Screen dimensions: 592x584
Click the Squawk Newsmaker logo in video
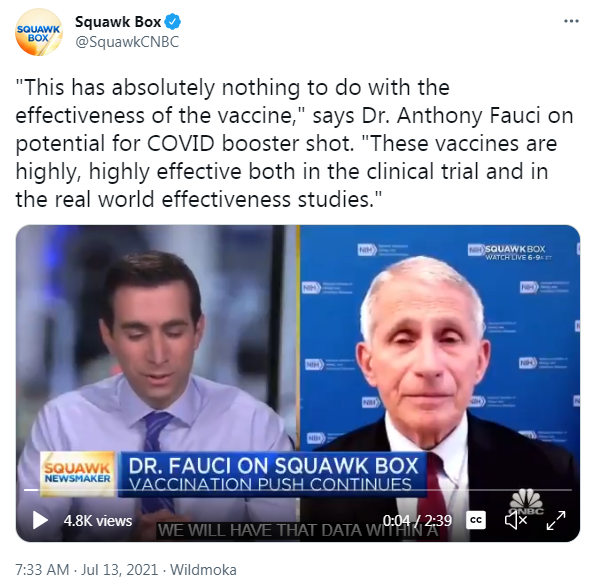coord(77,473)
